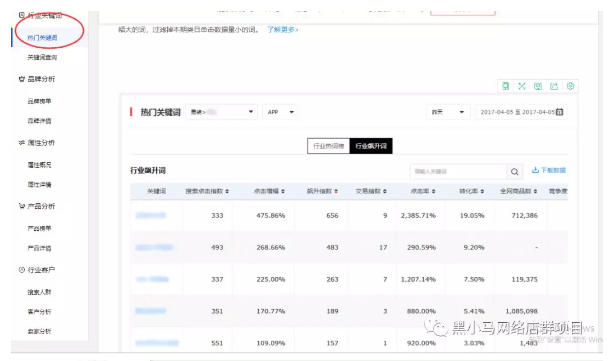
Task: Click the 下载数据 download link
Action: coord(549,170)
